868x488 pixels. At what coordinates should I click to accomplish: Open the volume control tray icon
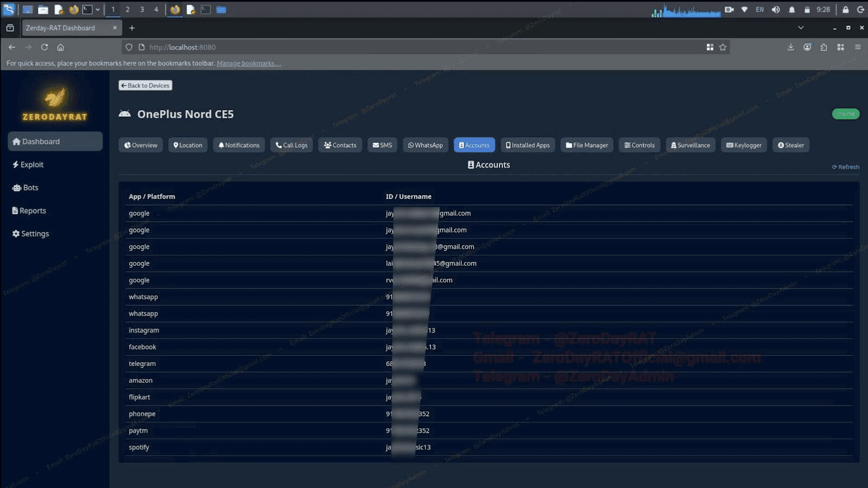click(x=776, y=9)
